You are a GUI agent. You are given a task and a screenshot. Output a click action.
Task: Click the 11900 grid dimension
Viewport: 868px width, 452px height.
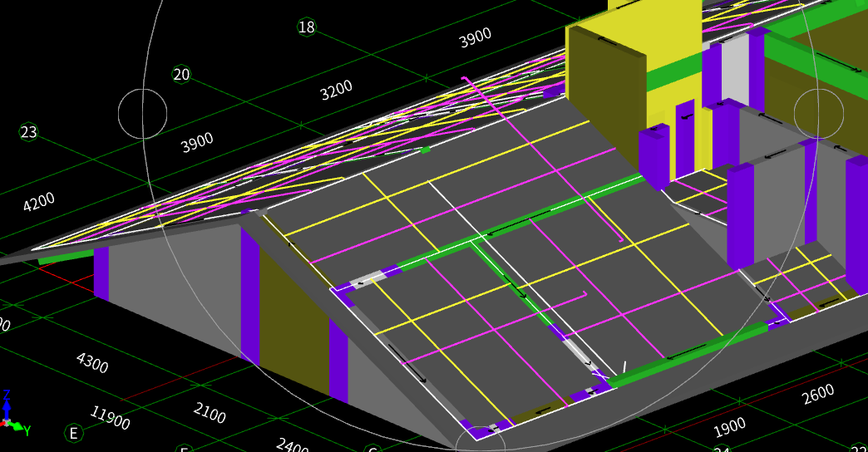pyautogui.click(x=110, y=417)
